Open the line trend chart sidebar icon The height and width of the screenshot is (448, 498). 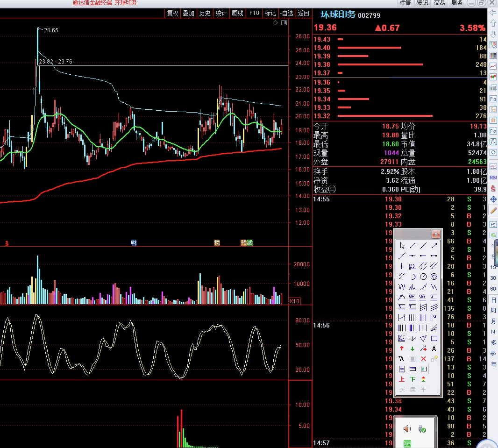493,66
